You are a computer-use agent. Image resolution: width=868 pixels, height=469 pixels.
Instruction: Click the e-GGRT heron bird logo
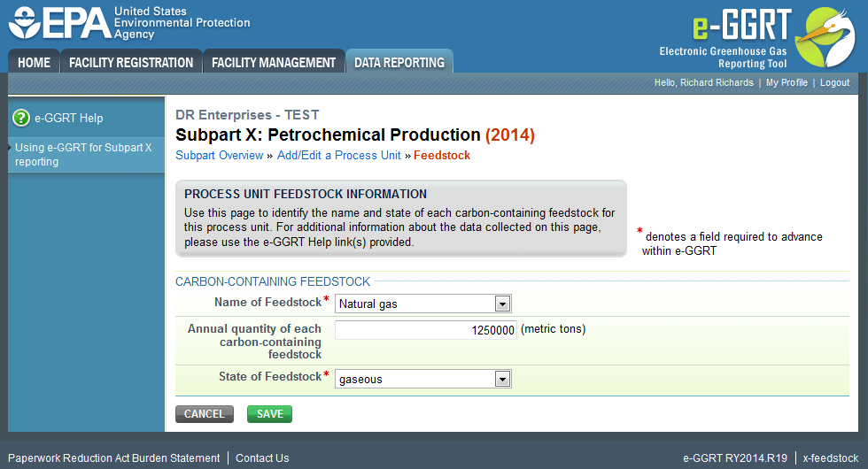coord(825,36)
